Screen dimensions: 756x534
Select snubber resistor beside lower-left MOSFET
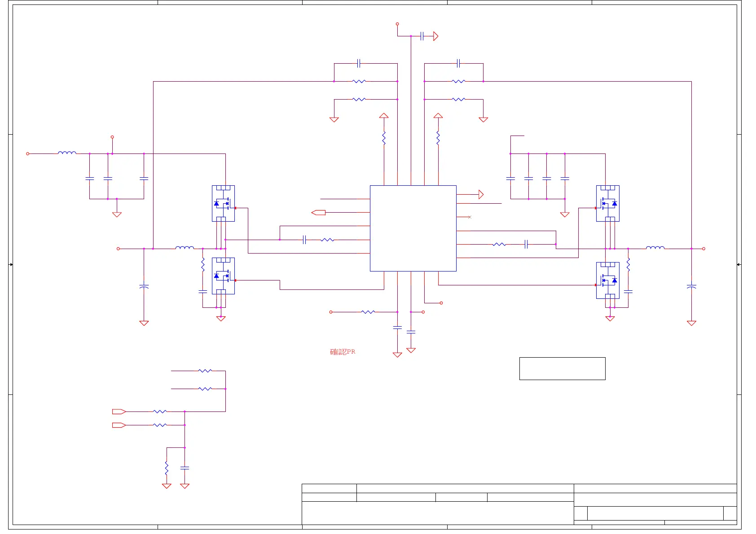pos(203,264)
